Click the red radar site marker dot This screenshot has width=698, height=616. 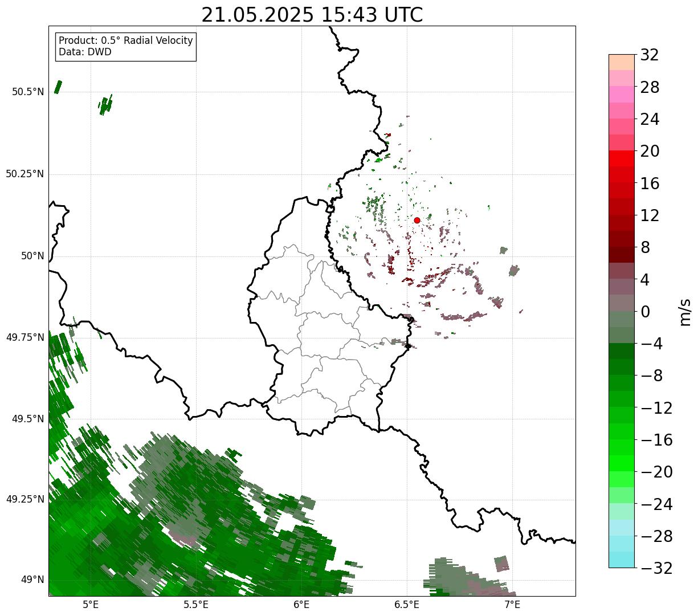coord(417,220)
